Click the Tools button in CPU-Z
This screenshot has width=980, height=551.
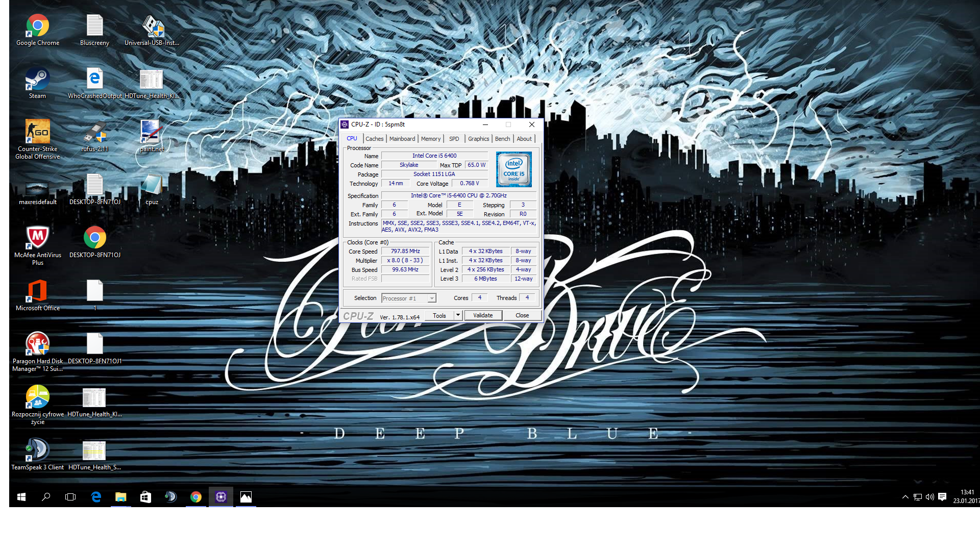tap(439, 316)
